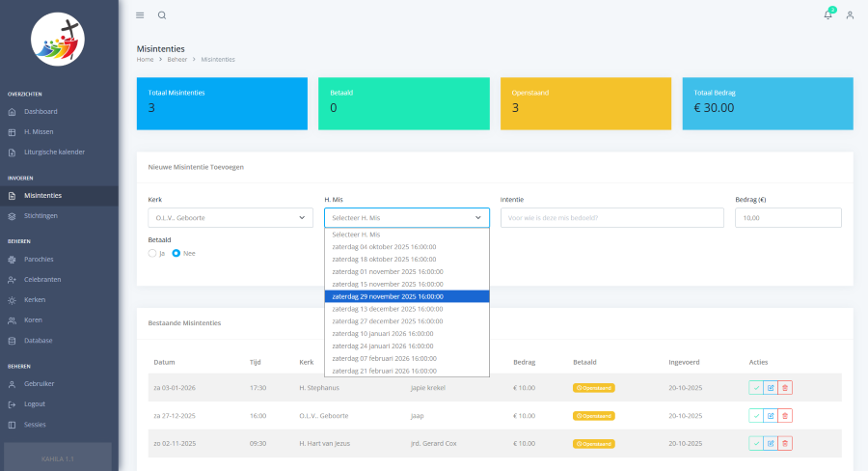Choose zaterdag 29 november 2025 16:00:00 option

coord(406,296)
